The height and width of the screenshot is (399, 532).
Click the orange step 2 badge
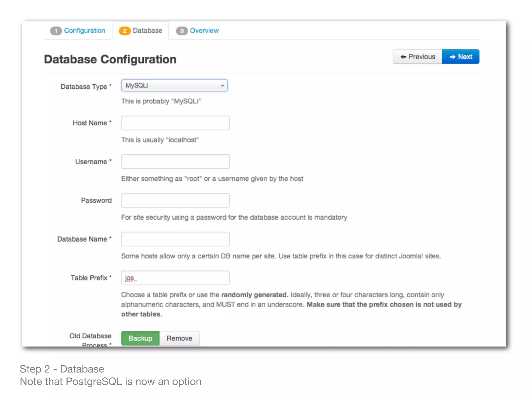pyautogui.click(x=125, y=31)
